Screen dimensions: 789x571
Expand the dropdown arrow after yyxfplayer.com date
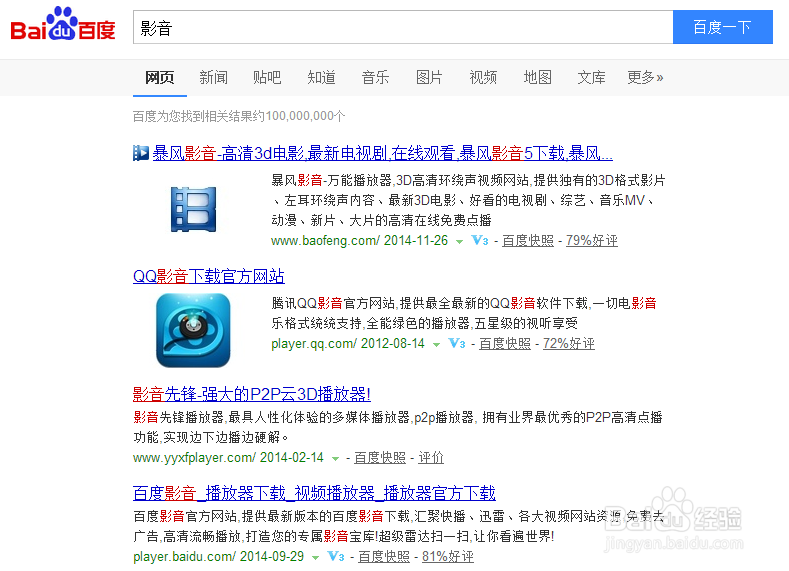coord(335,458)
